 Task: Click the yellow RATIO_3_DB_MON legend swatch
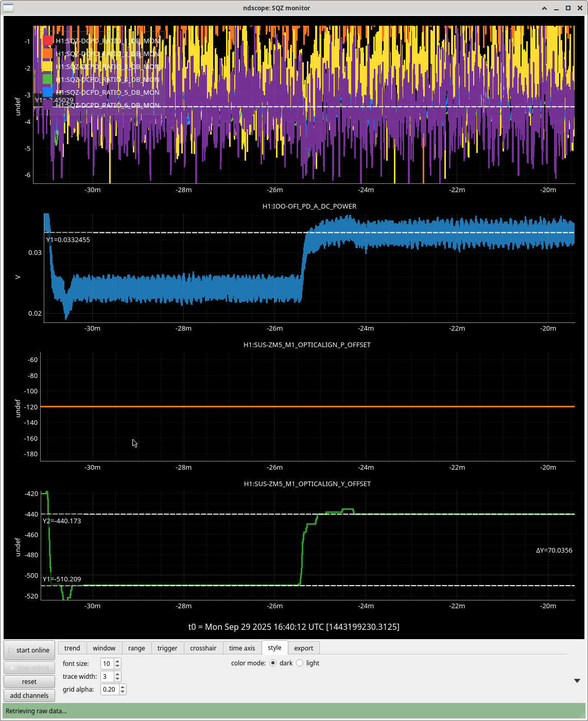(48, 66)
